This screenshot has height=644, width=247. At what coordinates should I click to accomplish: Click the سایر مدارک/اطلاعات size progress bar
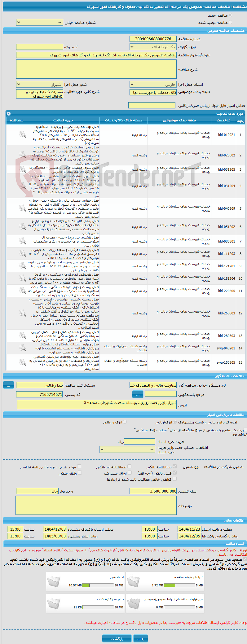pyautogui.click(x=98, y=607)
